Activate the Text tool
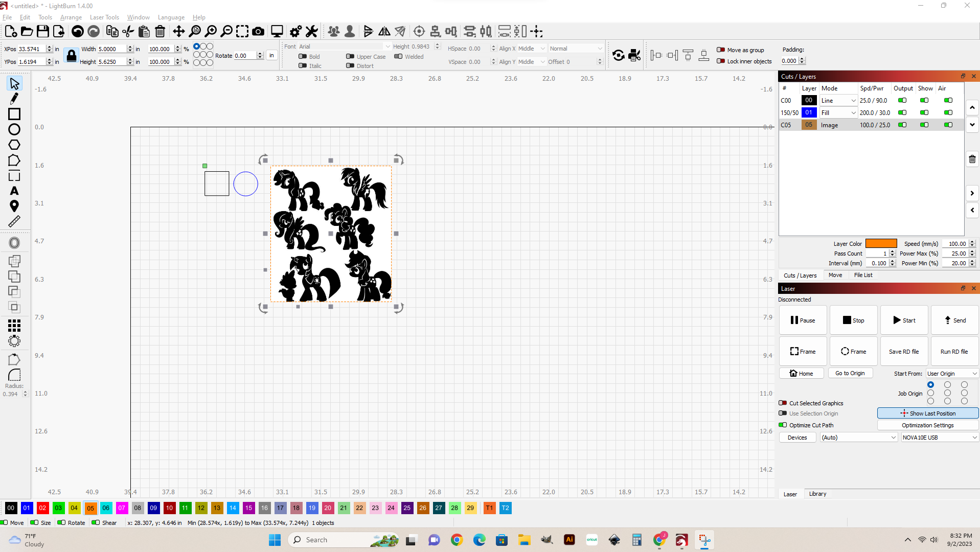Image resolution: width=980 pixels, height=552 pixels. point(14,191)
